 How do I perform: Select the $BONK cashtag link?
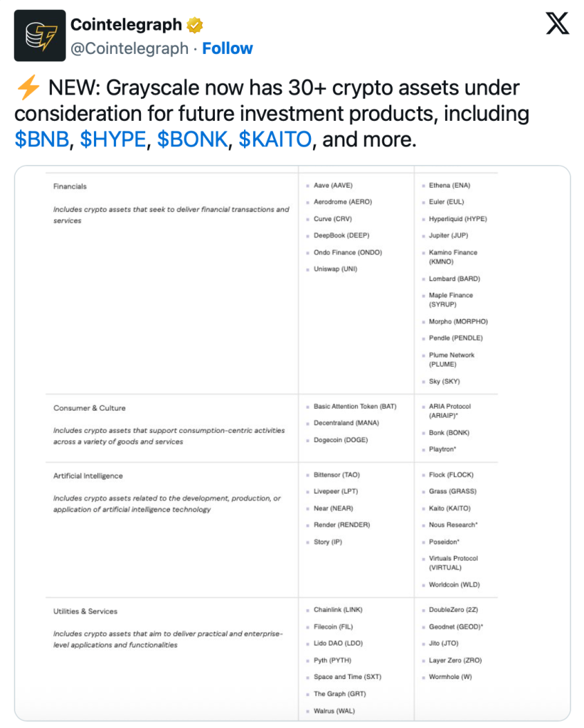pos(192,139)
